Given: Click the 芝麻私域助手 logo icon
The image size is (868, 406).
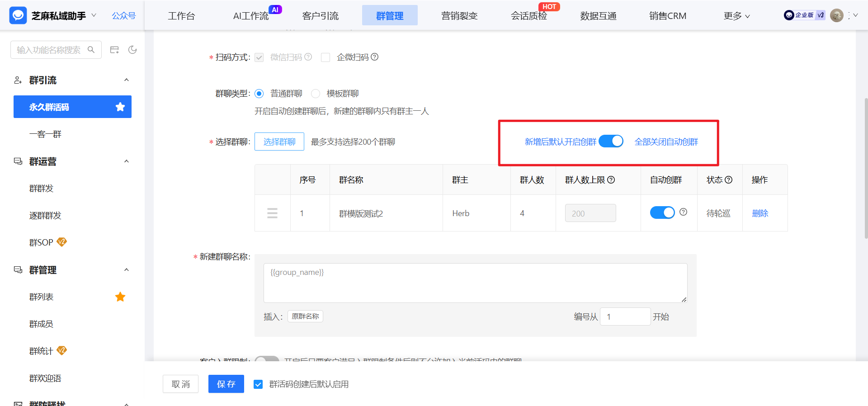Looking at the screenshot, I should point(18,15).
